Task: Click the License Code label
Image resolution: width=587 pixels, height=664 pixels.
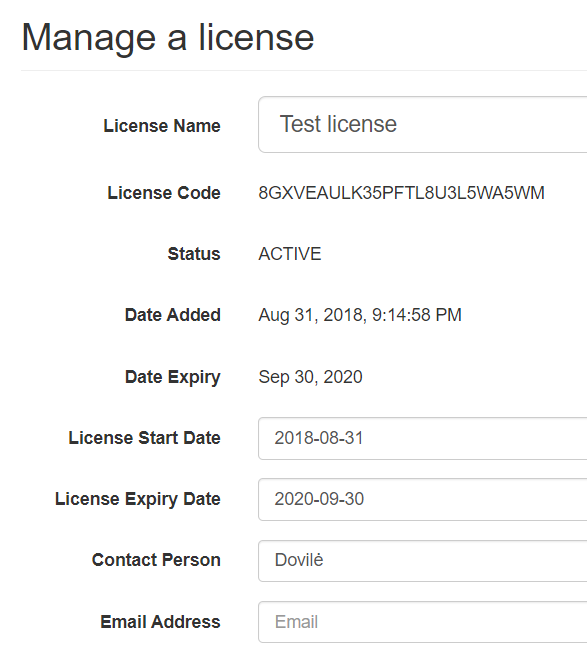Action: tap(164, 193)
